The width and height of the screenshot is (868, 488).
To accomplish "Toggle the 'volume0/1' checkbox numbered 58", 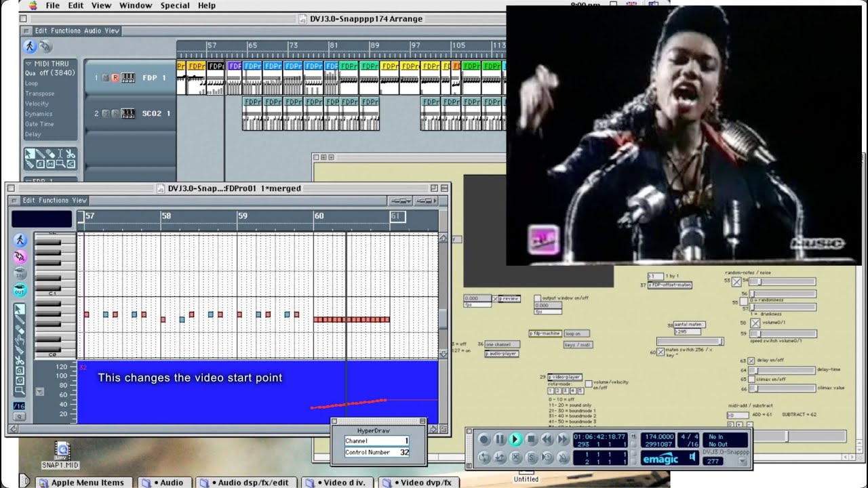I will pyautogui.click(x=755, y=323).
